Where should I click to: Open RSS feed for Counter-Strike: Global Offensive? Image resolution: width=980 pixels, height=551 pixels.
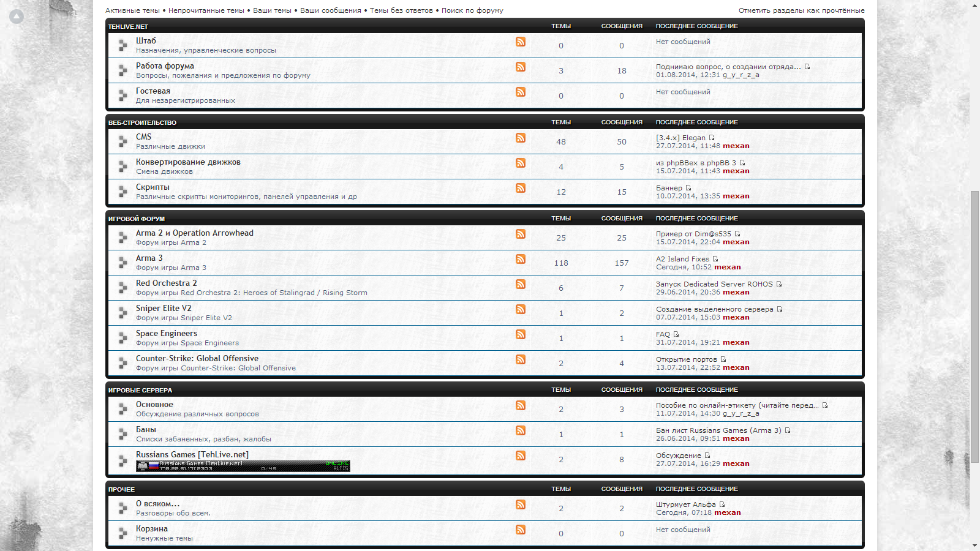521,359
